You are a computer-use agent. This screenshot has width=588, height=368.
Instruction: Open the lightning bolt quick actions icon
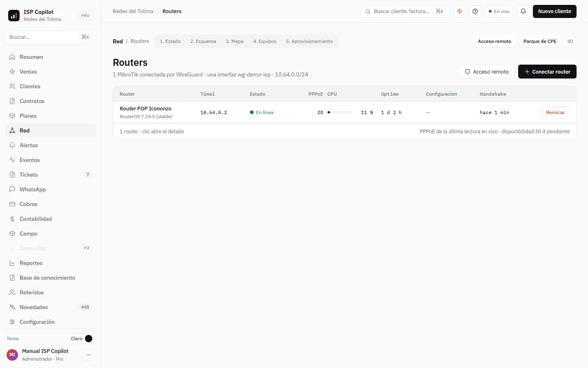pos(460,11)
